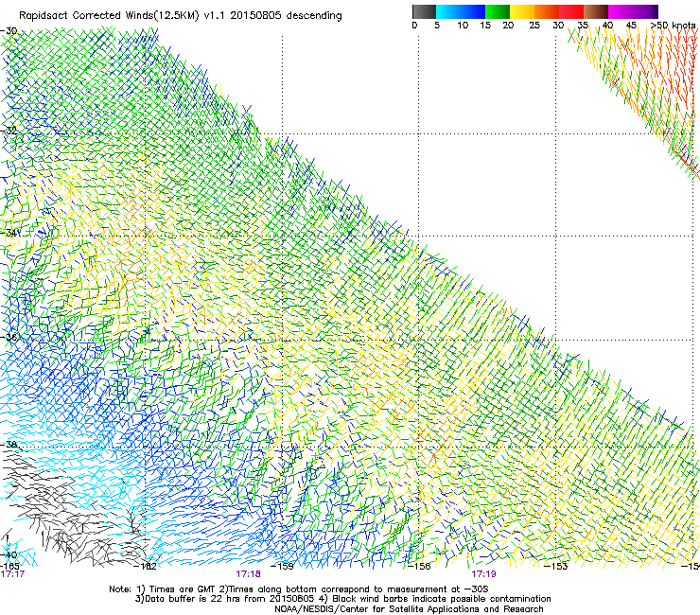
Task: Click the purple '17:19' time label
Action: pyautogui.click(x=484, y=574)
